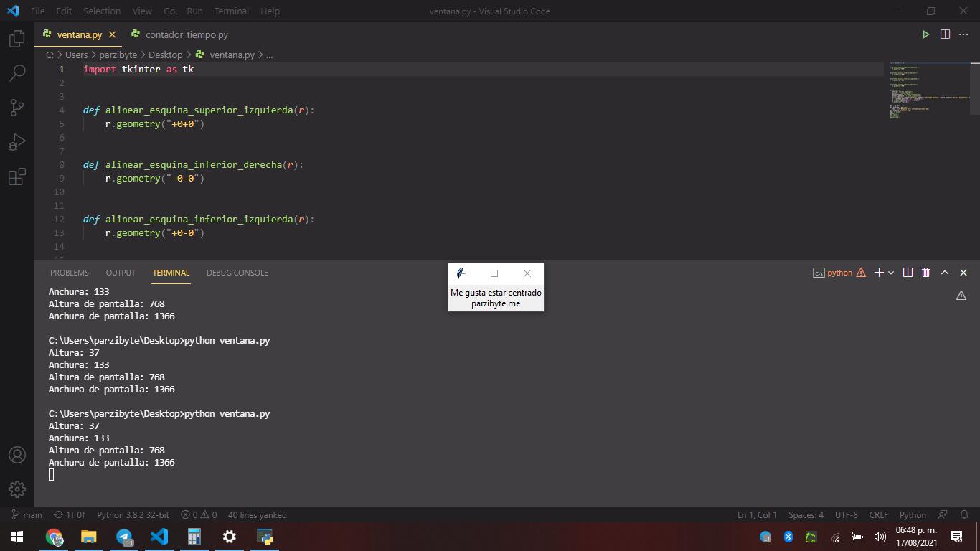This screenshot has height=551, width=980.
Task: Open the Python app on taskbar
Action: pyautogui.click(x=265, y=536)
